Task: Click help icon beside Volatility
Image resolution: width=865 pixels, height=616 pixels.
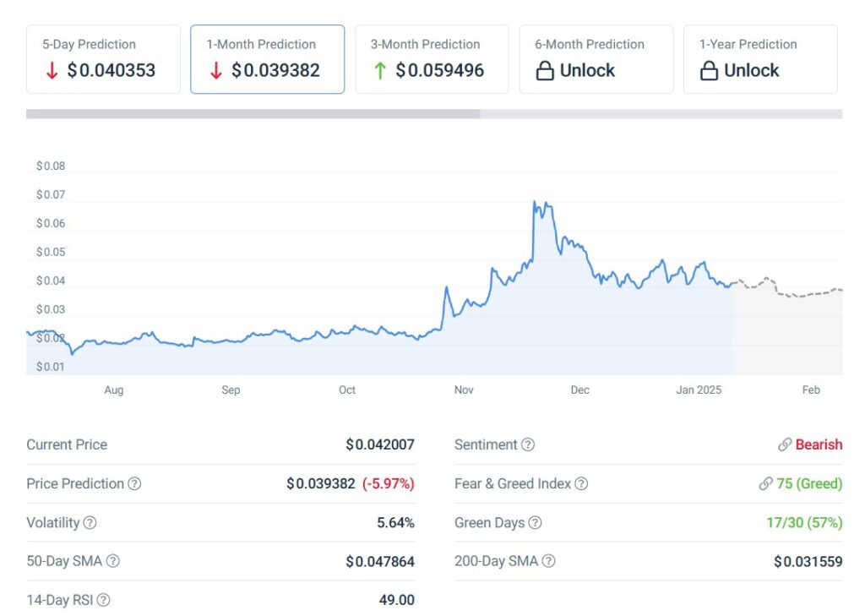Action: pos(90,523)
